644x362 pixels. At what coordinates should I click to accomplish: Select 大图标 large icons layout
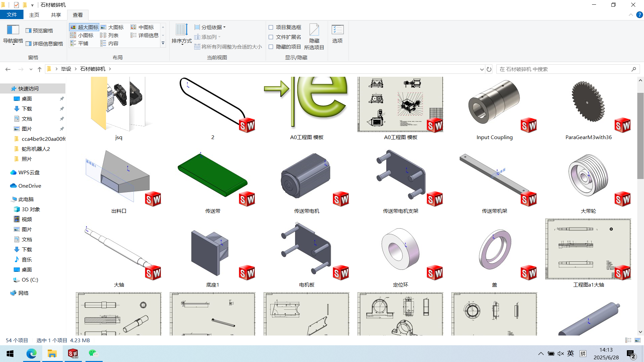(x=112, y=27)
